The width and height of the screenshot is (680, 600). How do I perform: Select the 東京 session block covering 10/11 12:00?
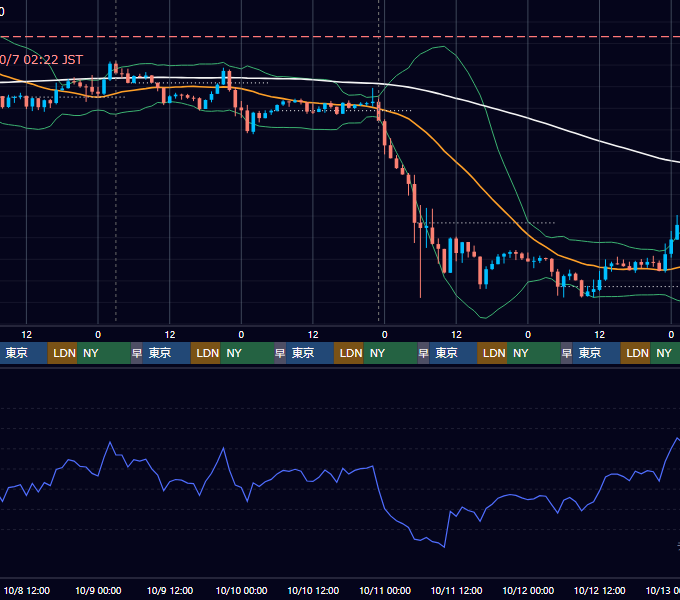[x=453, y=353]
